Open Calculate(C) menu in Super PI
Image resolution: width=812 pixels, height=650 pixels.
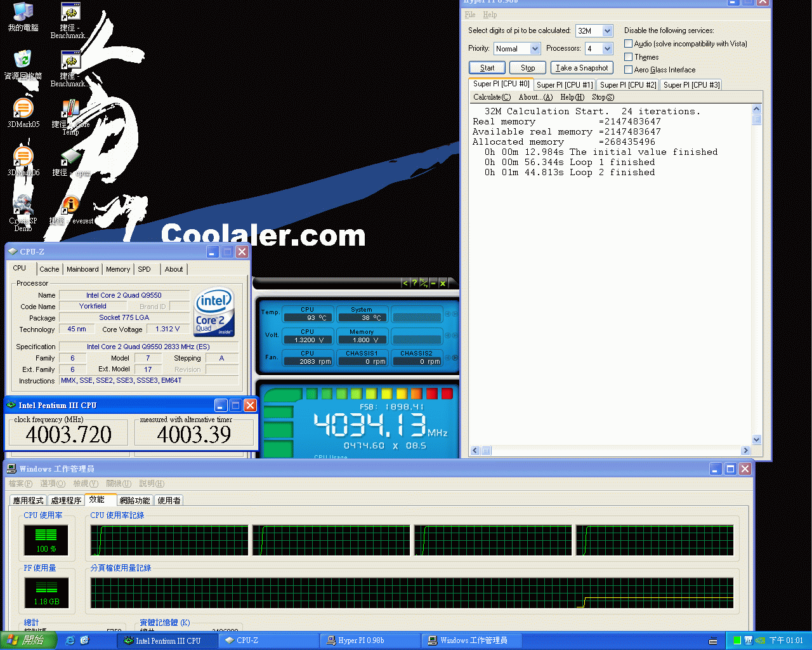[x=492, y=97]
